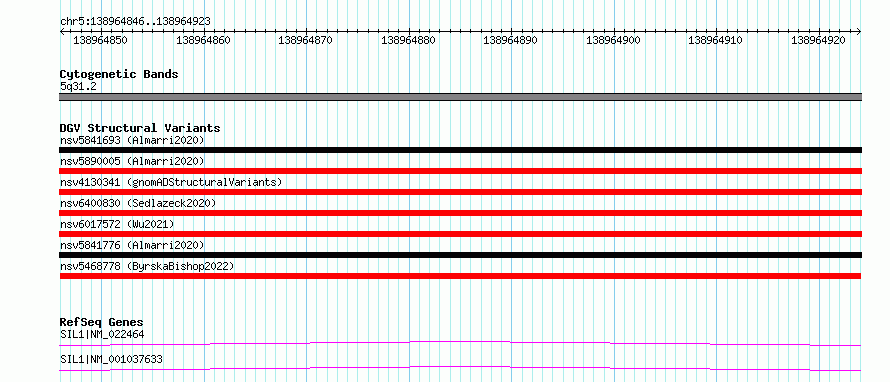Click the magenta intron line of SIL1|NM_001037633

460,368
